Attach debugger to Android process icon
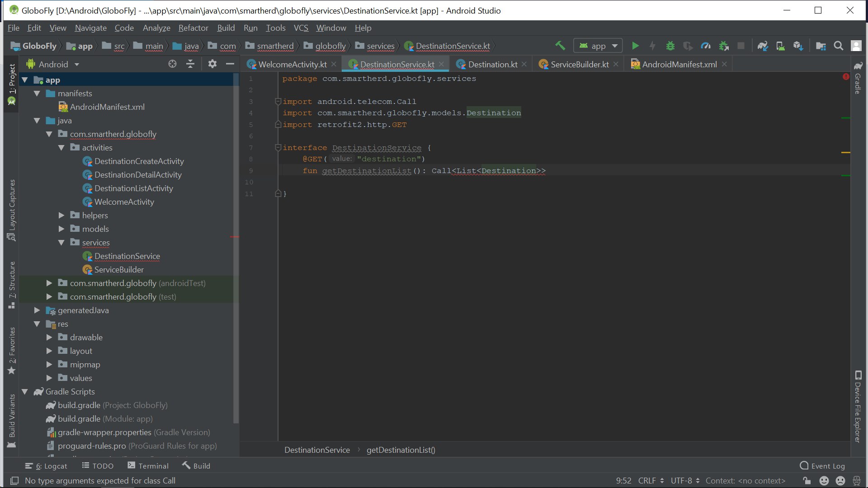Image resolution: width=868 pixels, height=488 pixels. click(724, 46)
